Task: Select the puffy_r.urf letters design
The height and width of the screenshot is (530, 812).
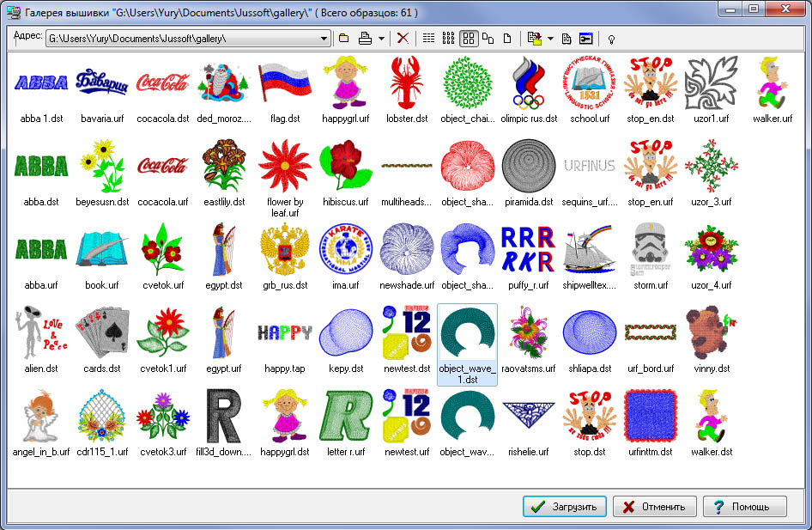Action: (x=529, y=250)
